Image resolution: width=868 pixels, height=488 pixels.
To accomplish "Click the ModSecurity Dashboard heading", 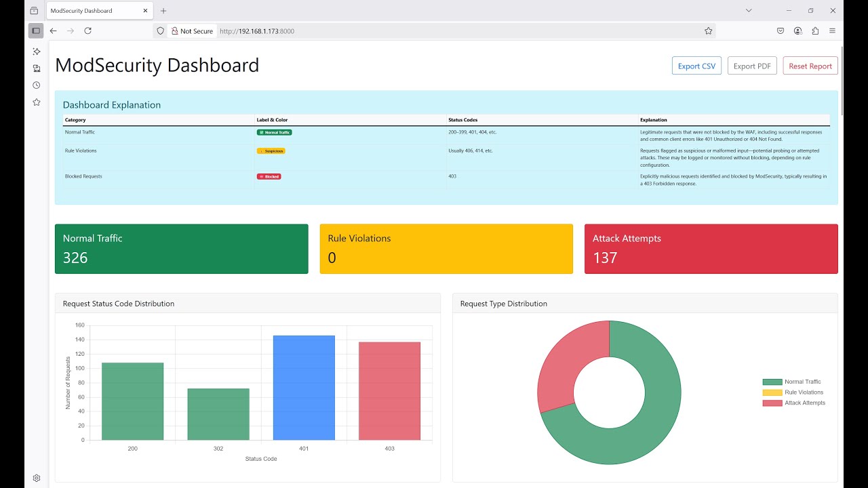I will [x=157, y=65].
